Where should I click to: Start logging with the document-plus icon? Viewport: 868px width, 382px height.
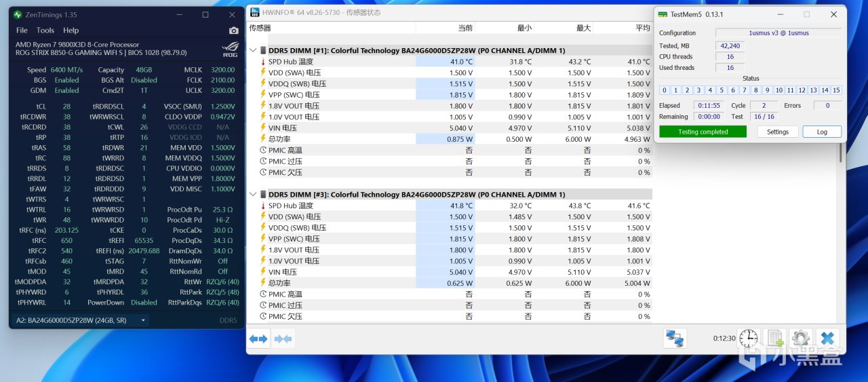[774, 338]
